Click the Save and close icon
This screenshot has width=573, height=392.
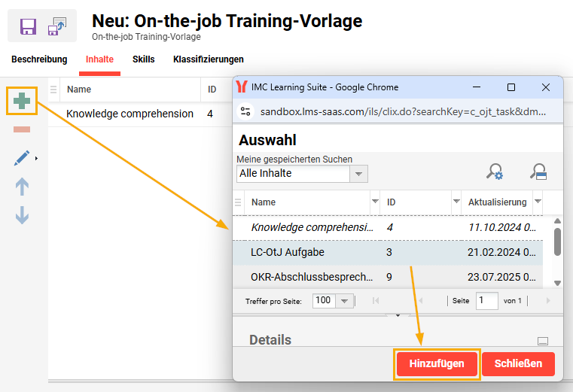[x=57, y=26]
